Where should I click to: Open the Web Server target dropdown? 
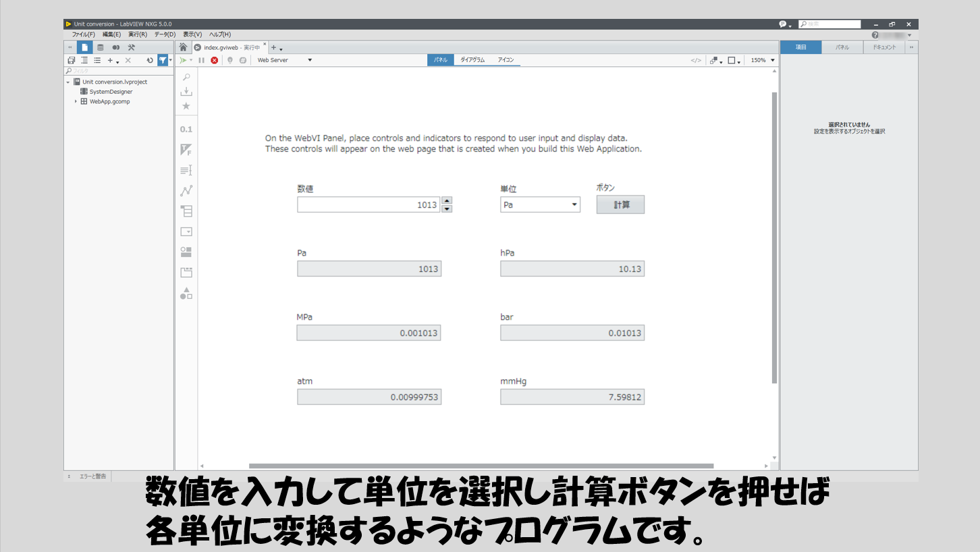pyautogui.click(x=285, y=60)
